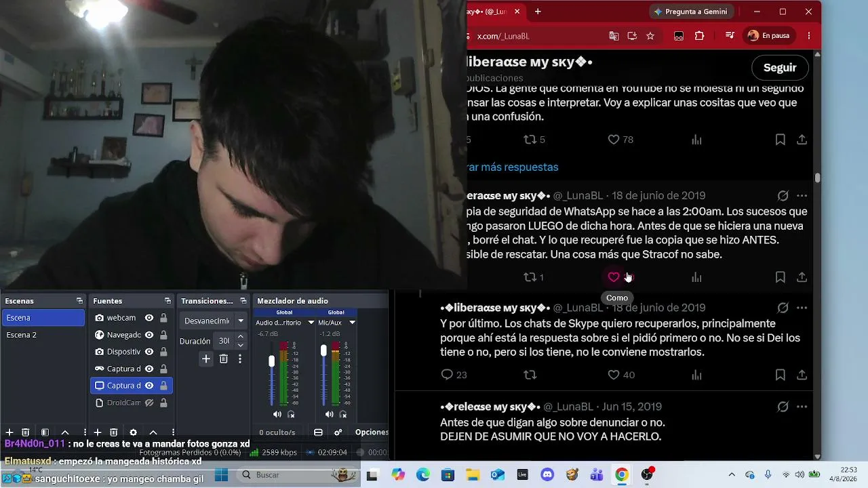Viewport: 868px width, 488px height.
Task: Bookmark the WhatsApp backup tweet
Action: pos(781,277)
